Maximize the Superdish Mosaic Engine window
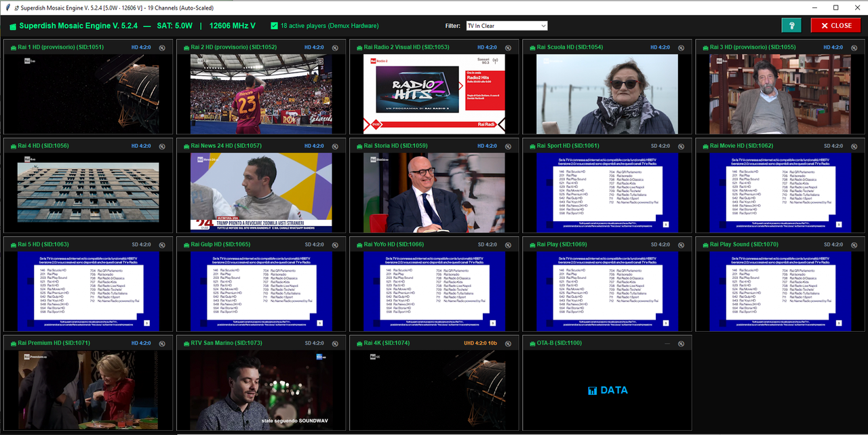This screenshot has height=435, width=868. [835, 7]
